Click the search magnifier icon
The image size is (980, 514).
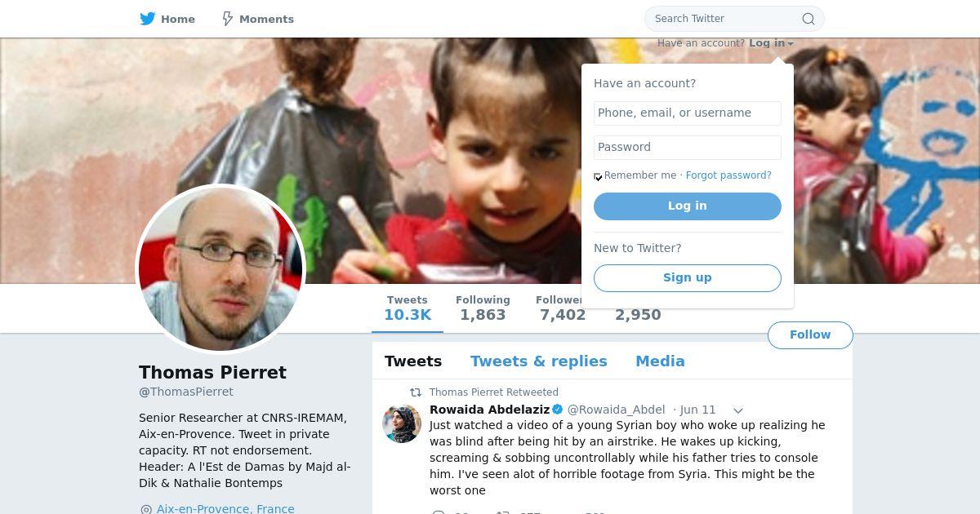click(x=808, y=19)
